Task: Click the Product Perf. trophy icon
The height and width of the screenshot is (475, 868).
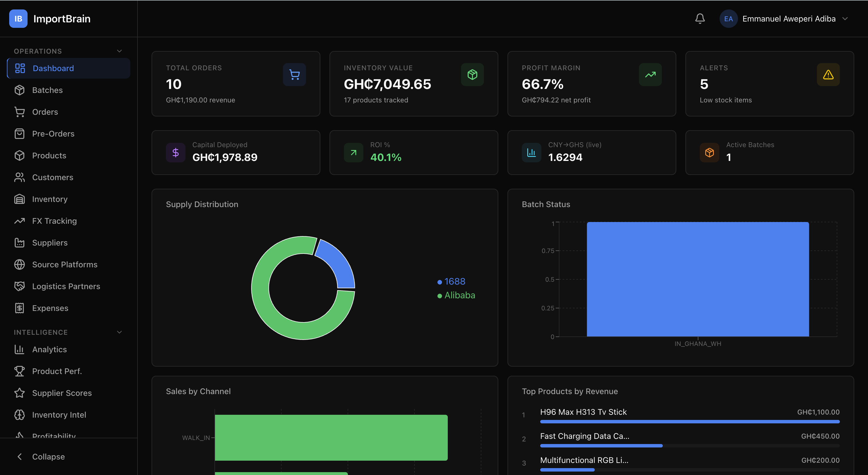Action: [x=20, y=371]
